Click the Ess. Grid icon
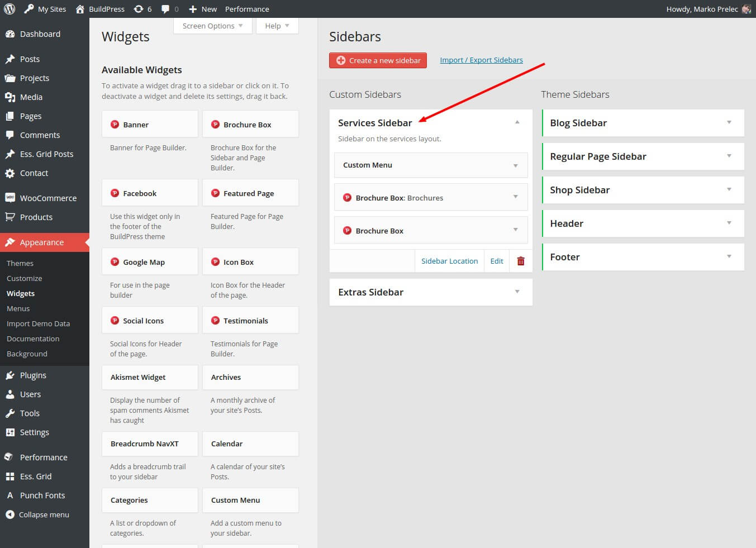The image size is (756, 548). pos(9,476)
